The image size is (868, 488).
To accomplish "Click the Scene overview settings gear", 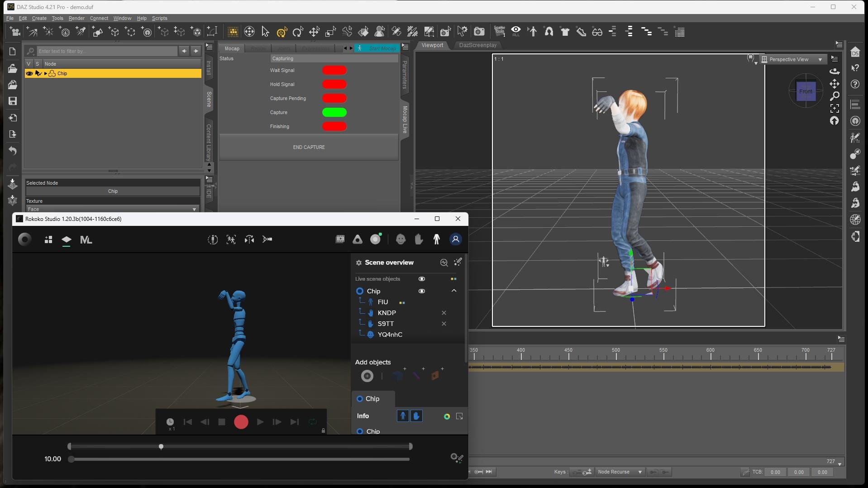I will tap(358, 263).
